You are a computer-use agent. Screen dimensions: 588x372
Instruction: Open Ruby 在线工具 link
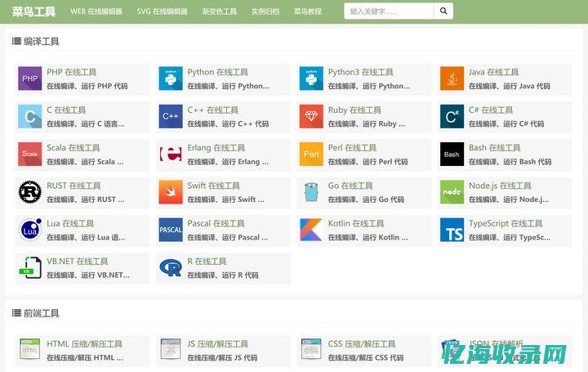354,110
